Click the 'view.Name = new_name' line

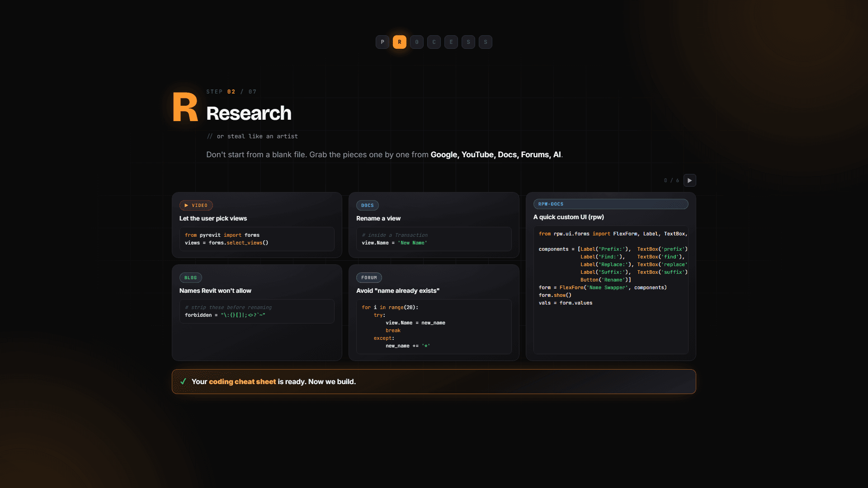(x=415, y=323)
